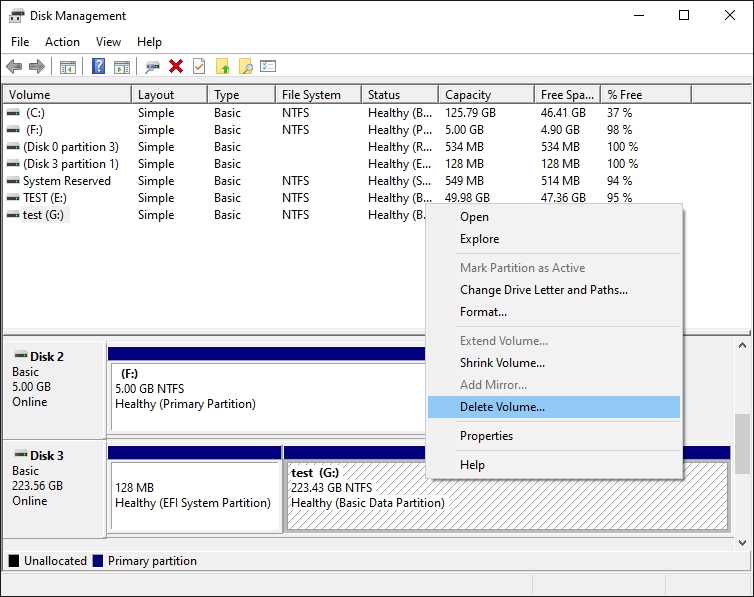This screenshot has width=754, height=597.
Task: Click the folder with magnifying glass icon
Action: (x=245, y=67)
